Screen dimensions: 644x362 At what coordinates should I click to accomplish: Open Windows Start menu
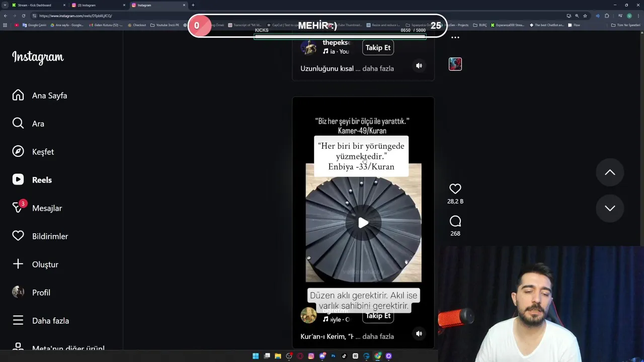(x=256, y=356)
